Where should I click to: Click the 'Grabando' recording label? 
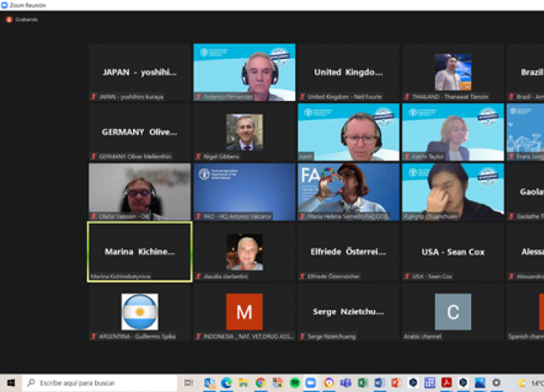pyautogui.click(x=26, y=19)
